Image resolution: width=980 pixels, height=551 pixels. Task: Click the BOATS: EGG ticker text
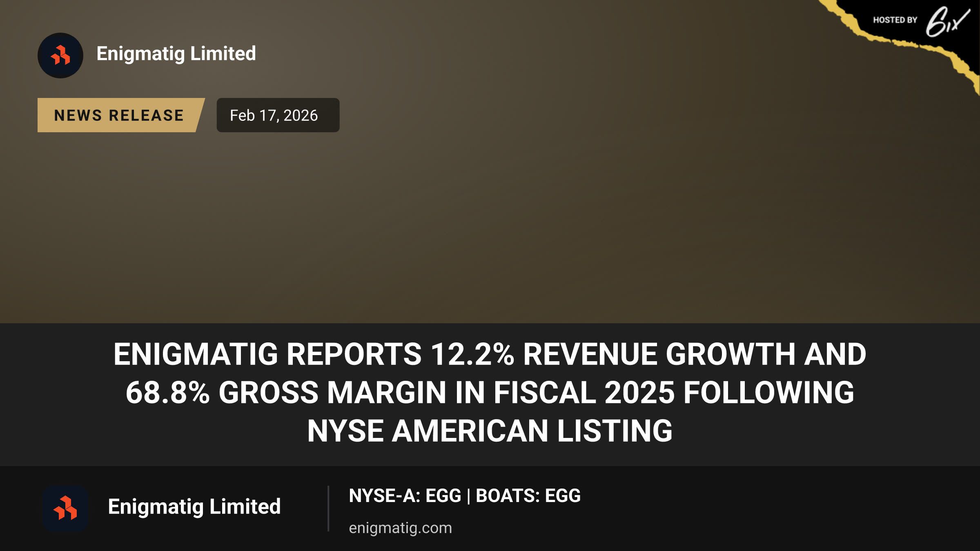(x=528, y=496)
